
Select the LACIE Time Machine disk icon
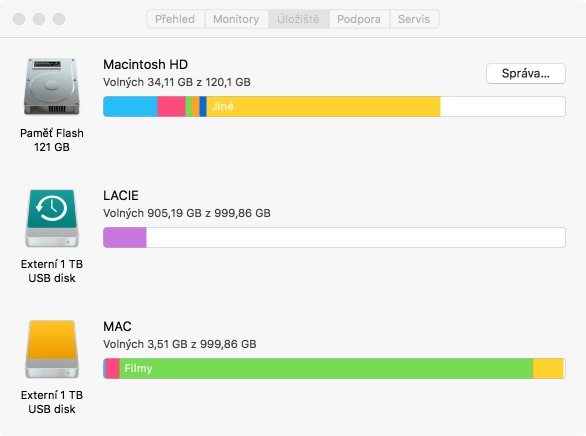click(52, 218)
